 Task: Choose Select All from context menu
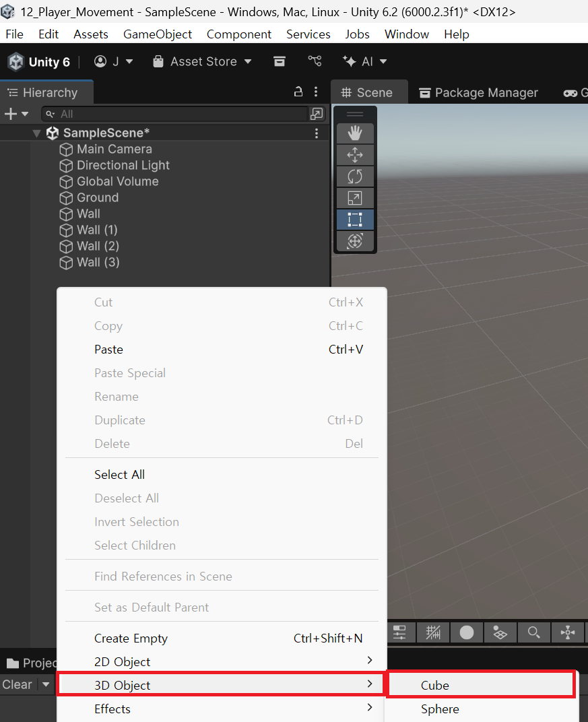222,475
